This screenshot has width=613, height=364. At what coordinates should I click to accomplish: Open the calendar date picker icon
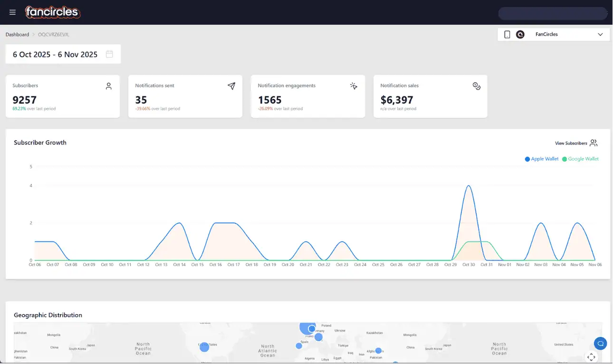[x=109, y=54]
